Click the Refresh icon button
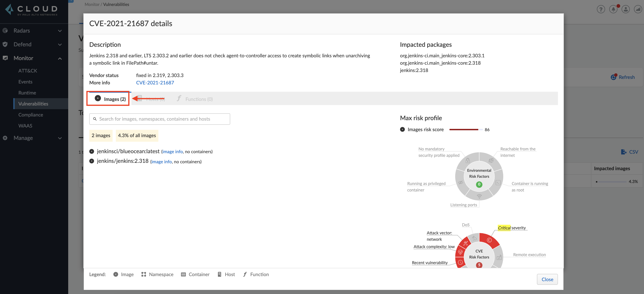 (x=613, y=77)
